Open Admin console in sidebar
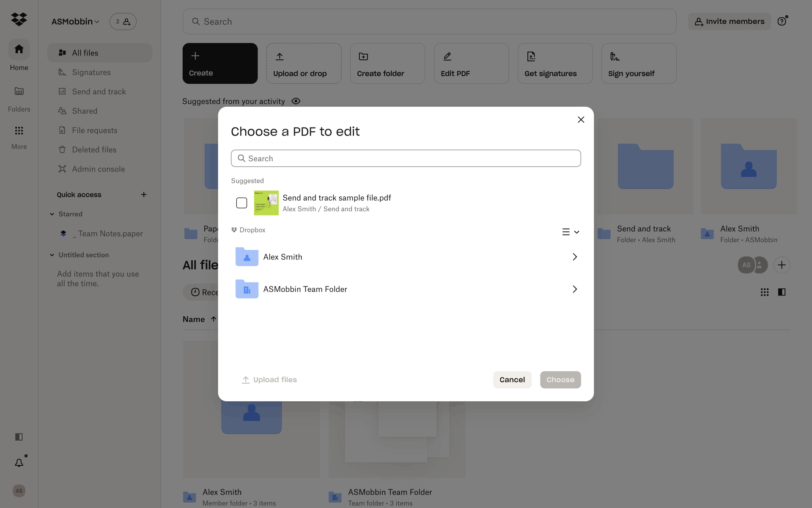This screenshot has width=812, height=508. coord(100,169)
